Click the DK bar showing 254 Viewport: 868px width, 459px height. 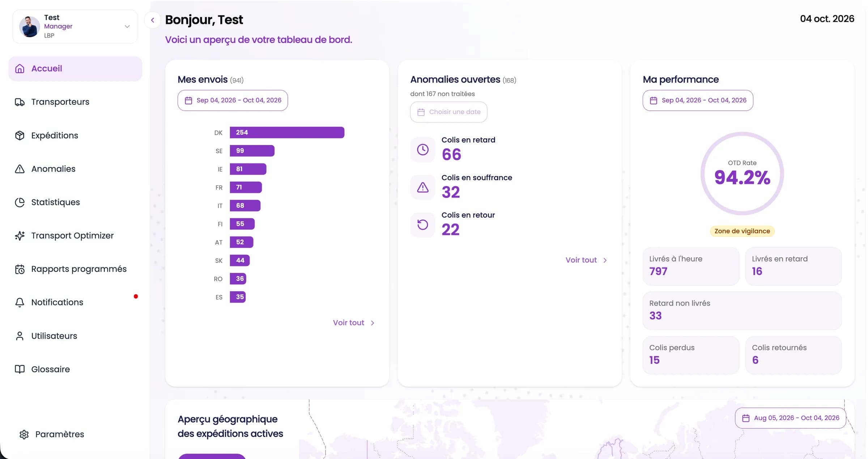[287, 133]
